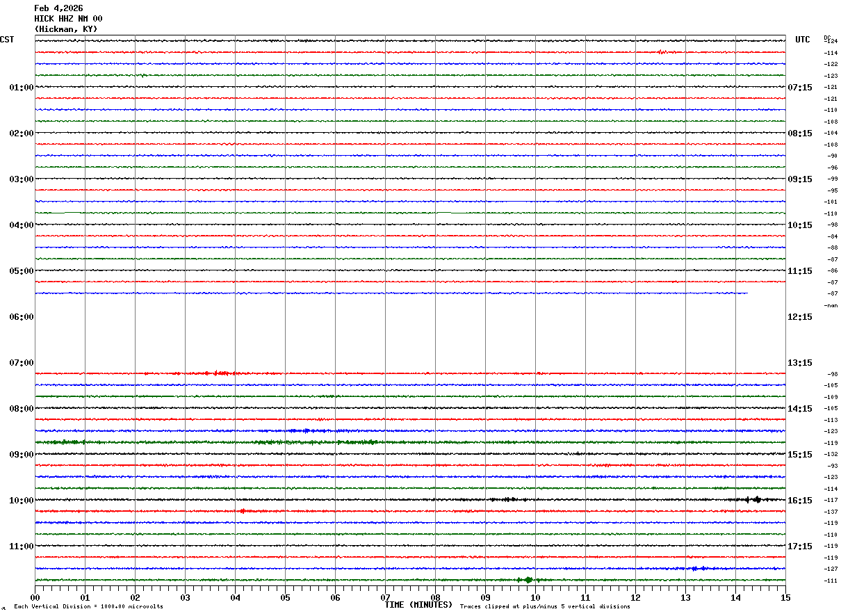Viewport: 841px width, 616px height.
Task: Click the 07:15 UTC time label
Action: pos(800,88)
